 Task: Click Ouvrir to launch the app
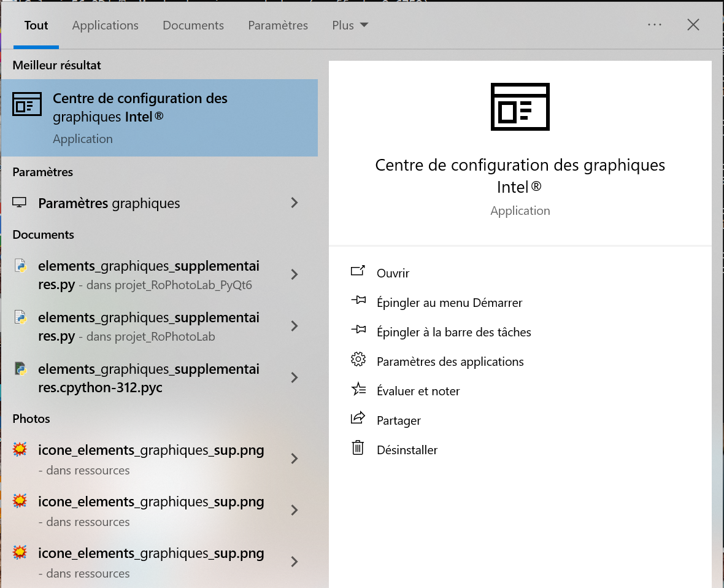click(x=393, y=274)
